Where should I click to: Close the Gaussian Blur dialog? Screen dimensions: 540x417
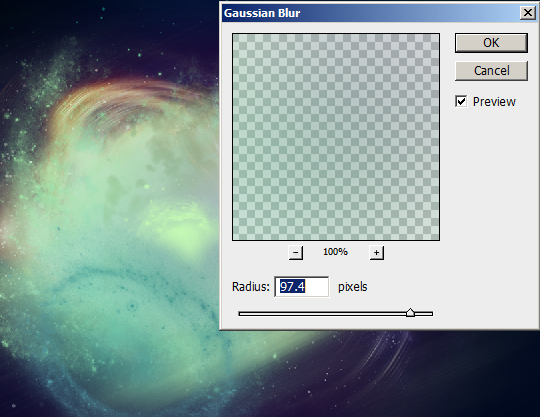(528, 13)
